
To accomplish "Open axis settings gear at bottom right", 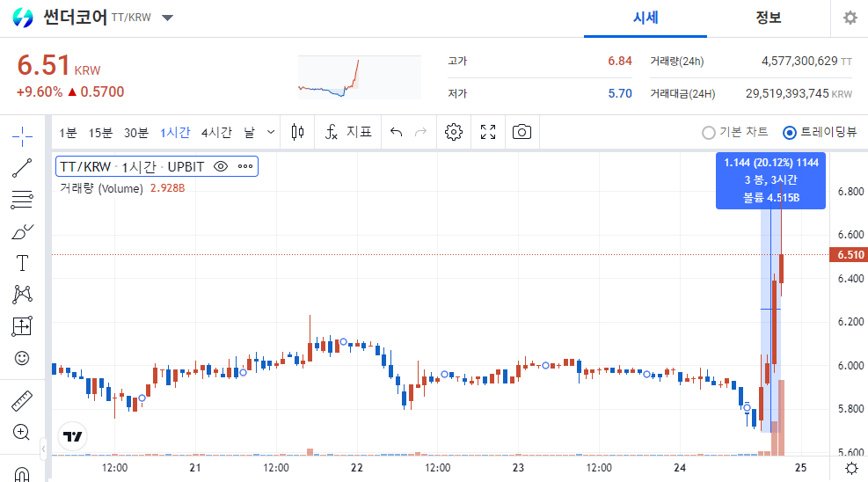I will 851,468.
